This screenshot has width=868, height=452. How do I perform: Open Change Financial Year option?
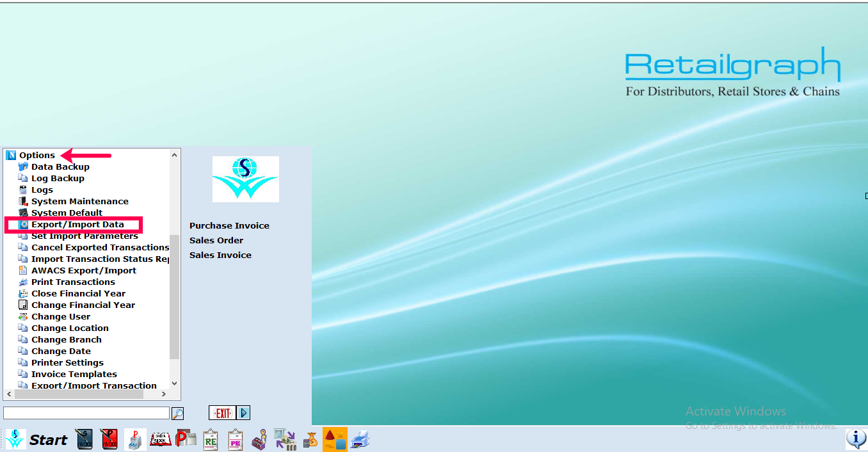pos(83,305)
